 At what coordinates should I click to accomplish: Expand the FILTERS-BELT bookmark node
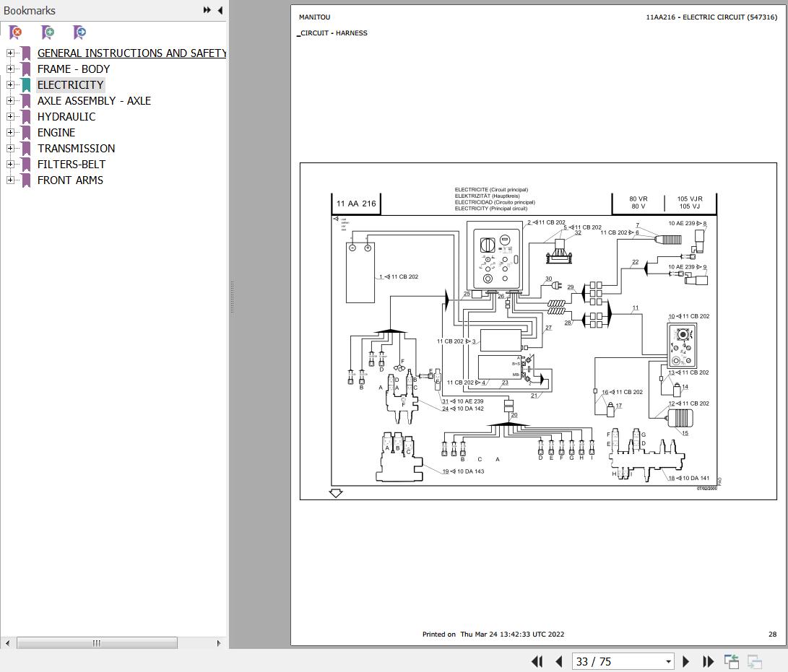(10, 165)
